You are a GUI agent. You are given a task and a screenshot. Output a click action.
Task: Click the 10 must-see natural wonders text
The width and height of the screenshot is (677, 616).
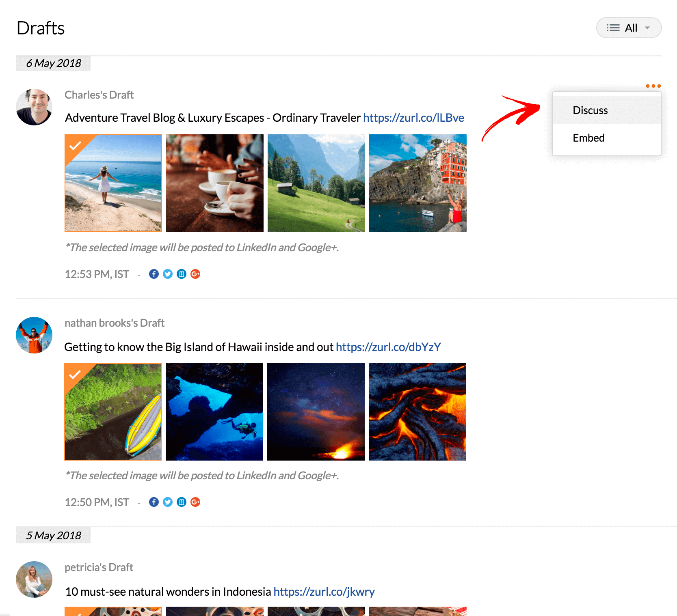click(168, 592)
